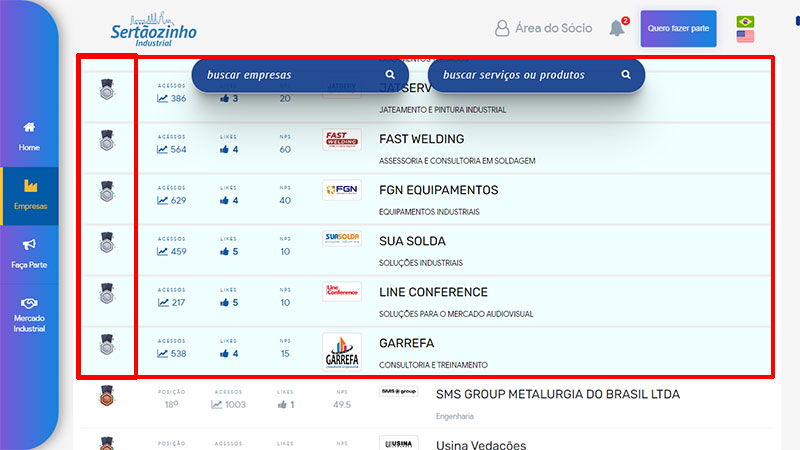Open the FGN EQUIPAMENTOS company title
The image size is (800, 450).
tap(438, 190)
